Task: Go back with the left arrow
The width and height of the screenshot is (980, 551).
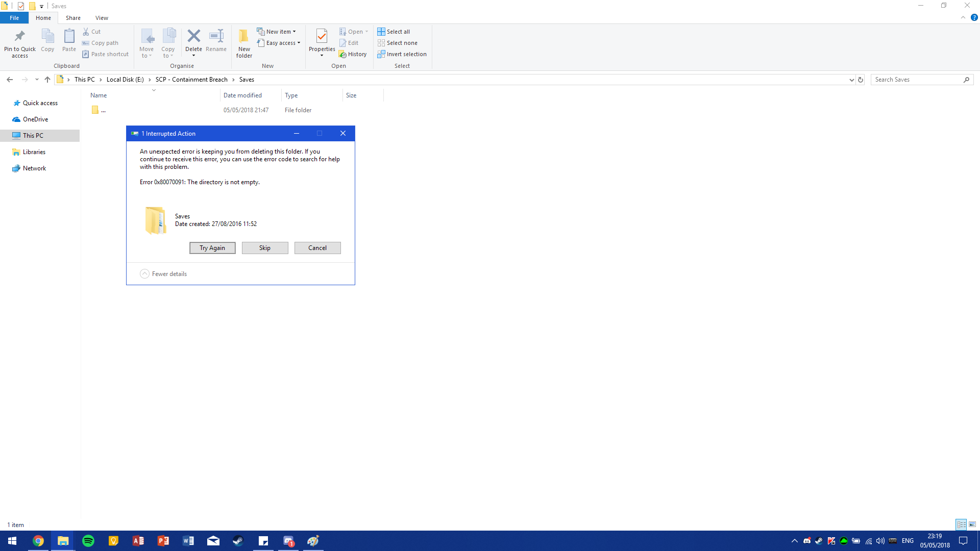Action: pos(10,80)
